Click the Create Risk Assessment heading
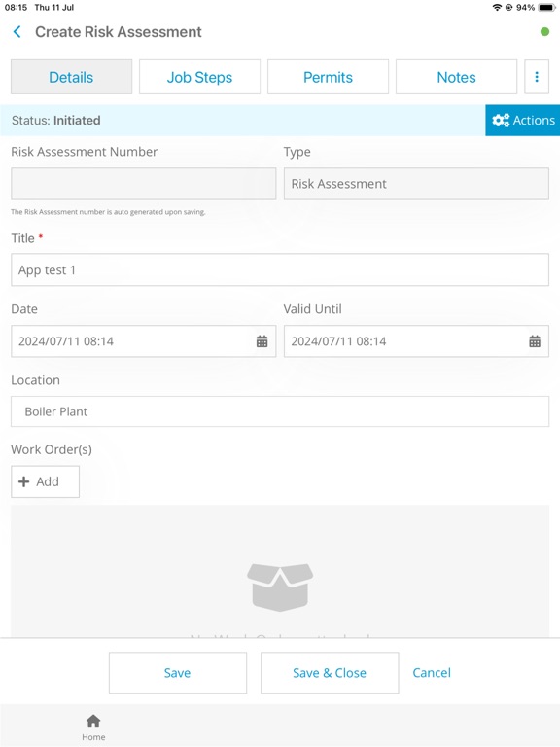 [119, 32]
